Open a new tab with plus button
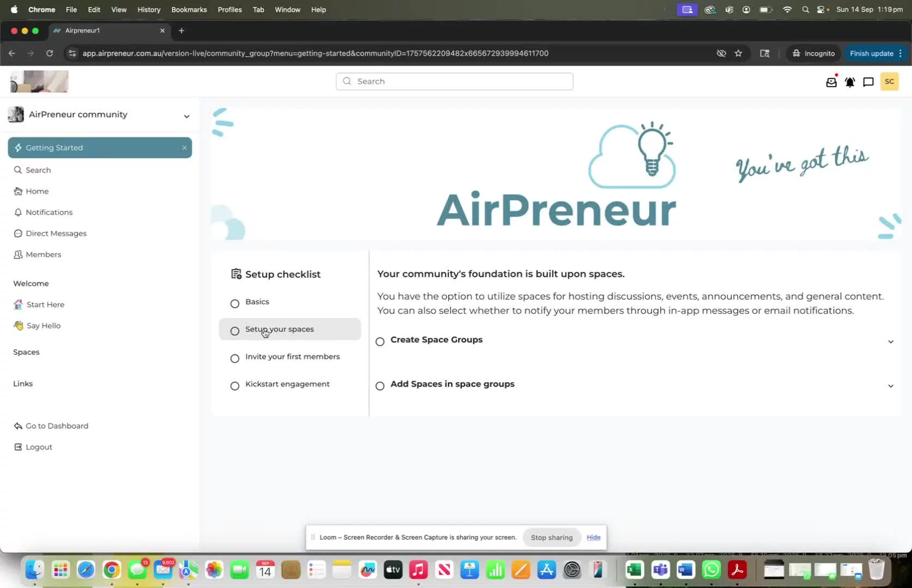This screenshot has height=588, width=912. (x=181, y=30)
